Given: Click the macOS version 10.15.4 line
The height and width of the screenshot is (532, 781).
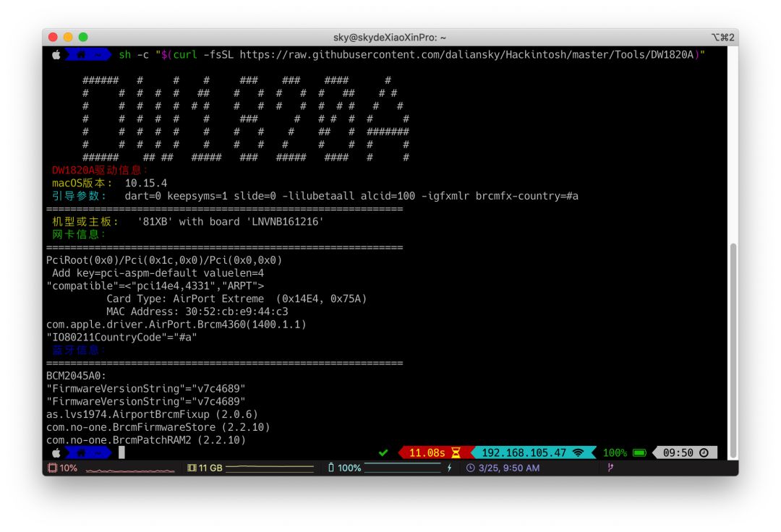Looking at the screenshot, I should click(110, 183).
